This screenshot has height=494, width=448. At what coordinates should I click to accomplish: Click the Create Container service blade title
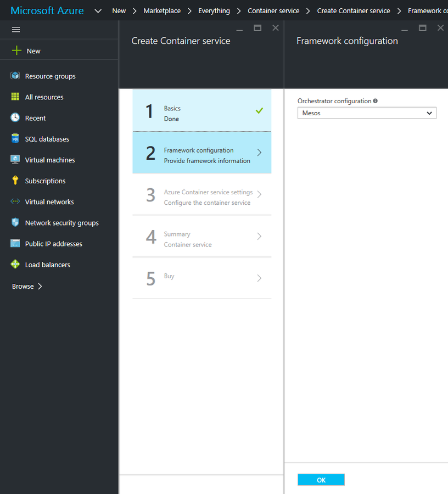(181, 41)
